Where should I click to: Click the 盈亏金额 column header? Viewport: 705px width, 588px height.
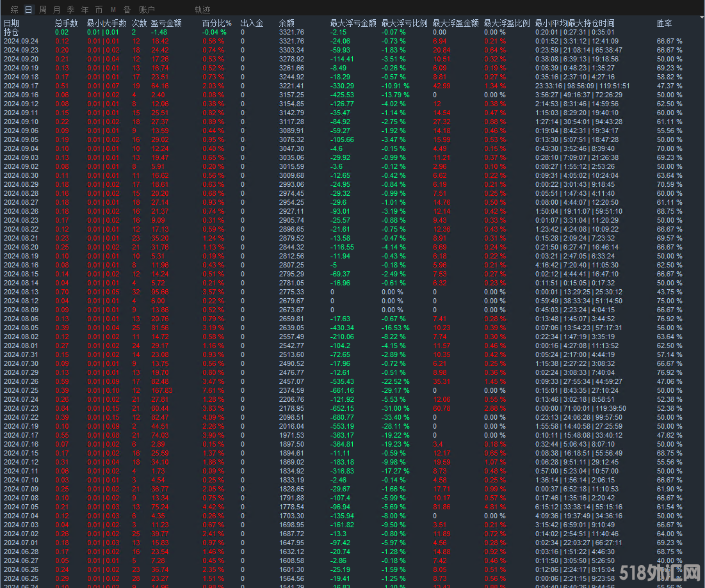coord(166,23)
